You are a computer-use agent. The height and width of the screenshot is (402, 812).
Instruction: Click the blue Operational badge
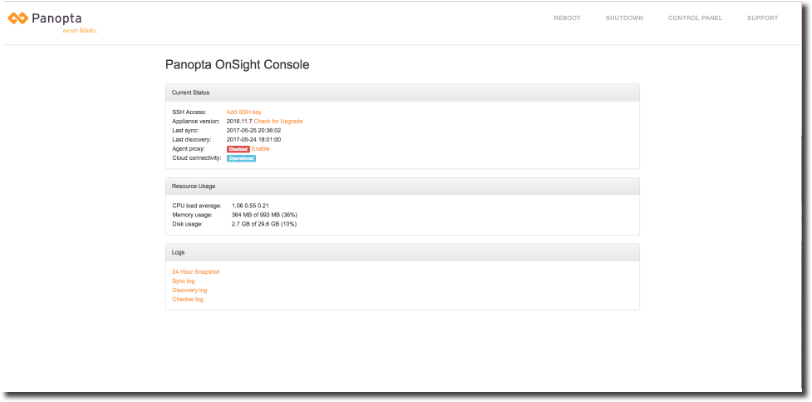coord(241,159)
